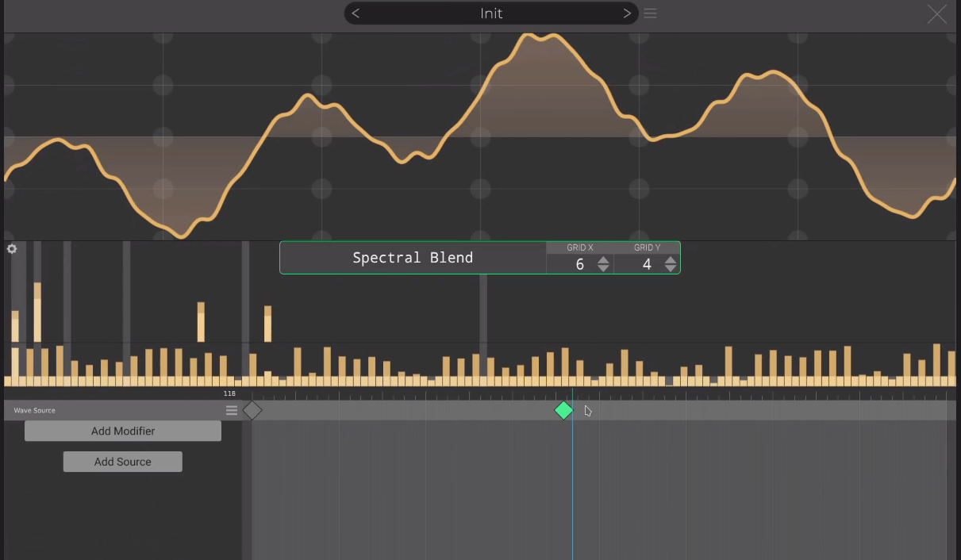Image resolution: width=961 pixels, height=560 pixels.
Task: Edit the GRID Y value showing 4
Action: (646, 264)
